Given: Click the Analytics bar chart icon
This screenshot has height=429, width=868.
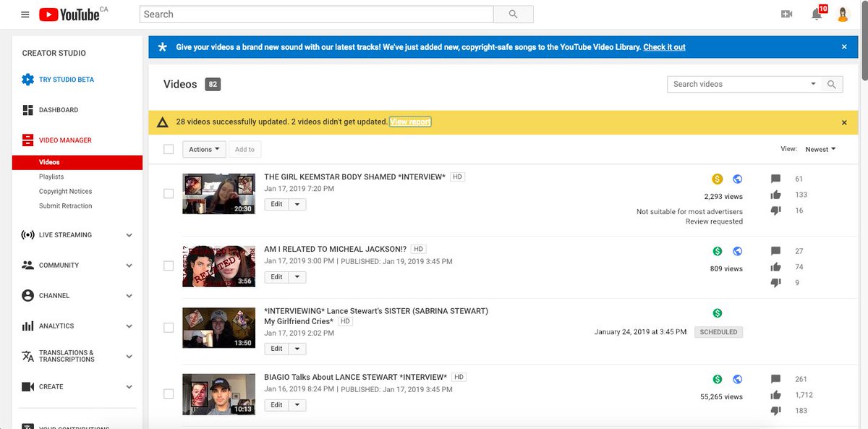Looking at the screenshot, I should (x=27, y=326).
